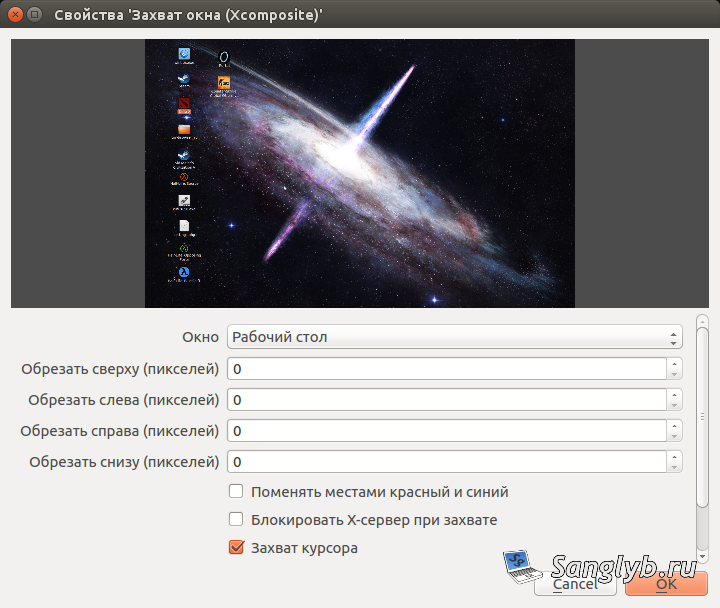The height and width of the screenshot is (608, 720).
Task: Click the Захват курсора label text
Action: (304, 548)
